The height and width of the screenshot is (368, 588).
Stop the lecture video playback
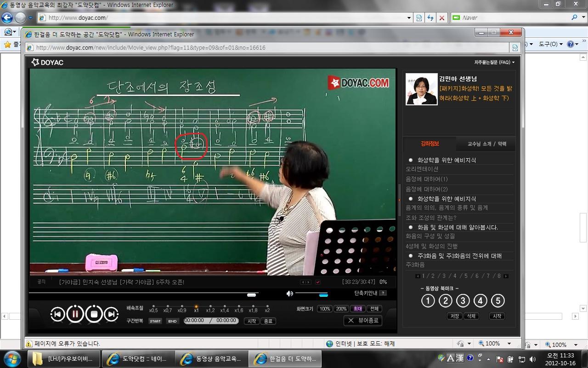click(x=94, y=314)
